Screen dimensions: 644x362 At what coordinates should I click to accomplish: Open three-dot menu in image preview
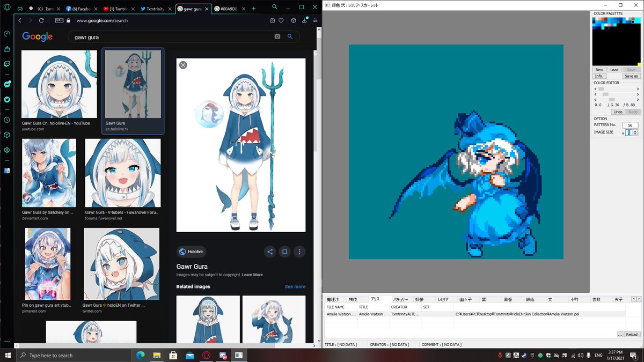tap(299, 252)
